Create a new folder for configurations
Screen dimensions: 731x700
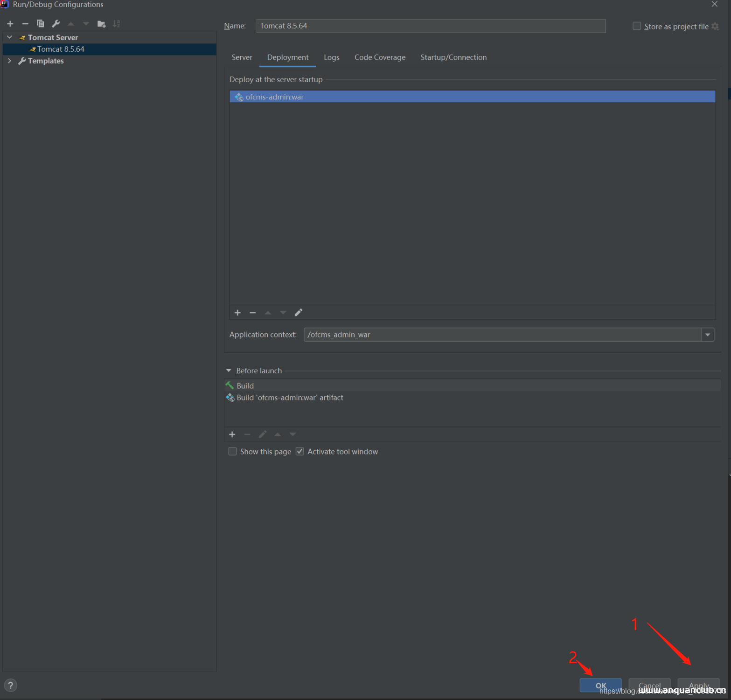(101, 24)
